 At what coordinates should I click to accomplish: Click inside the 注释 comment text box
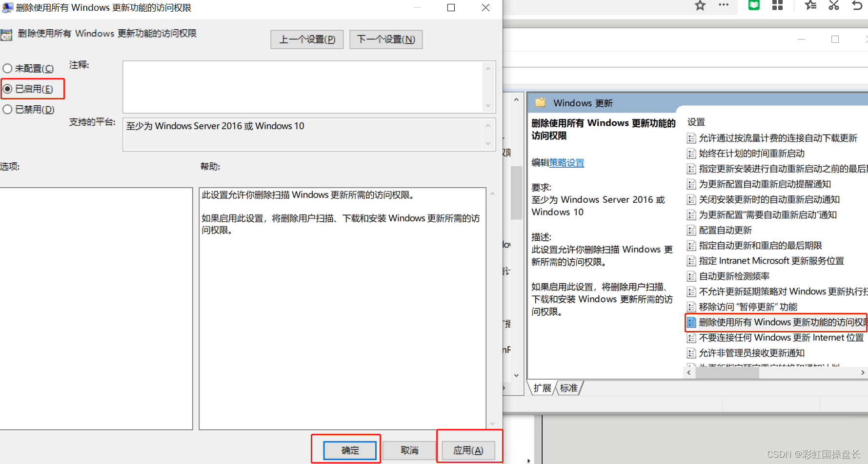point(303,87)
